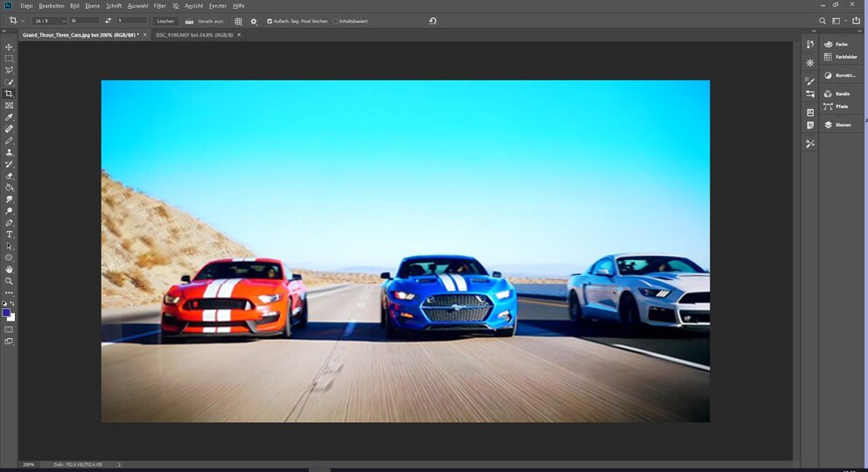Toggle Quick Mask mode
Screen dimensions: 868x472
point(9,329)
